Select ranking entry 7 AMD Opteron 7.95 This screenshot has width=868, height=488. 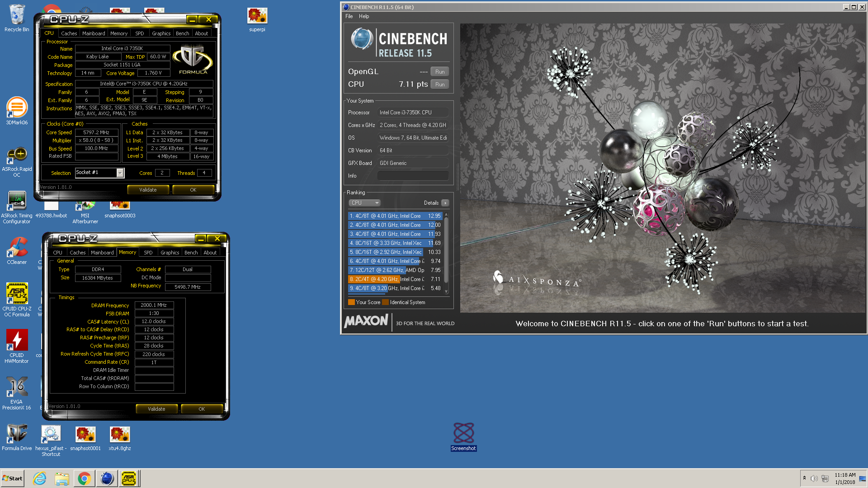(x=396, y=270)
